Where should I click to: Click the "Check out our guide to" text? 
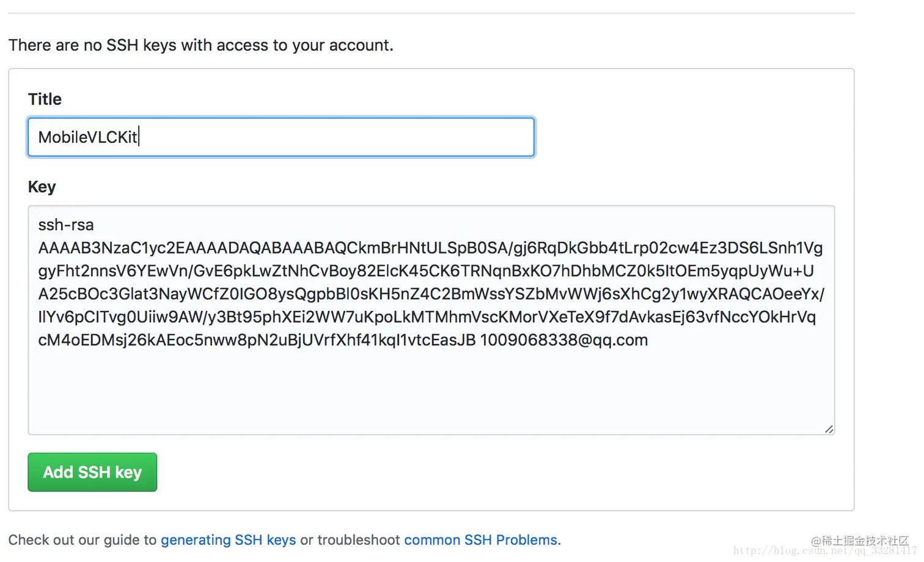[82, 540]
